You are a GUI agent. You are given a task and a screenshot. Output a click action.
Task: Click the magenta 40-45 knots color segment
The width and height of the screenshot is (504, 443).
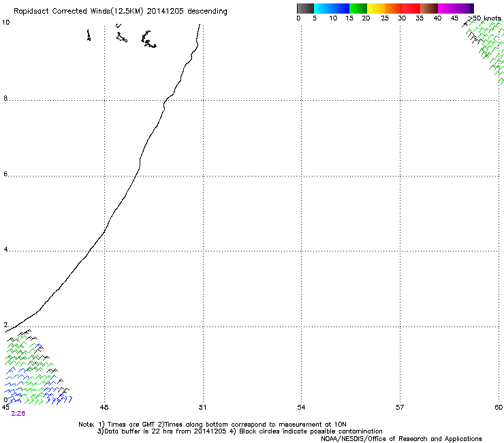pos(447,8)
